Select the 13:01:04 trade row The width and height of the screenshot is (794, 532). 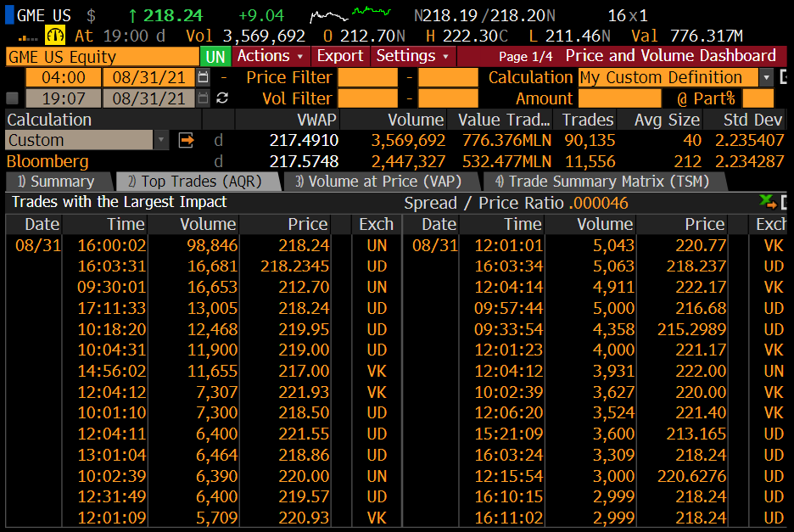204,455
